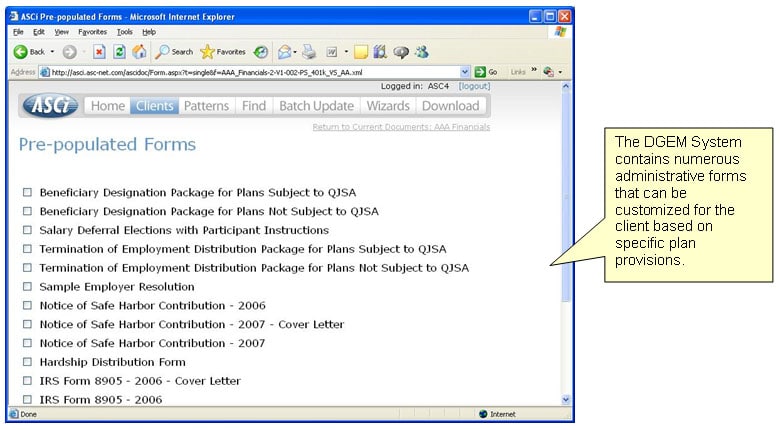The width and height of the screenshot is (780, 430).
Task: Check Salary Deferral Elections with Participant Instructions
Action: (x=27, y=230)
